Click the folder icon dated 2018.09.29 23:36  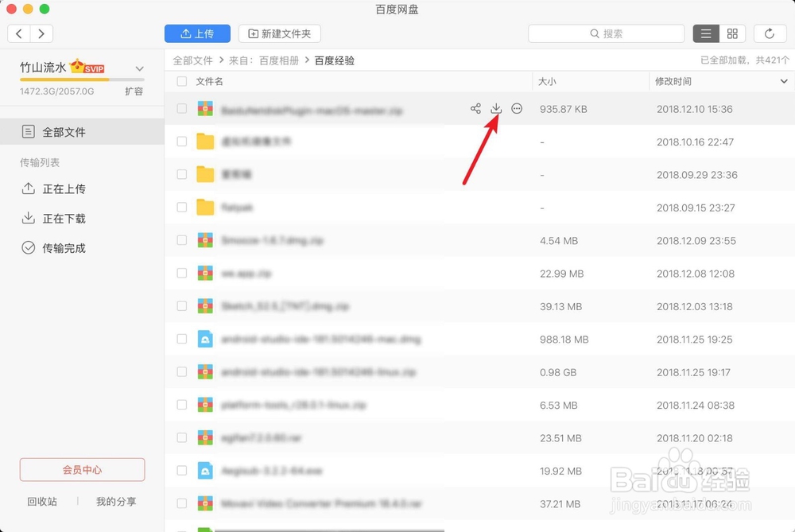point(205,174)
